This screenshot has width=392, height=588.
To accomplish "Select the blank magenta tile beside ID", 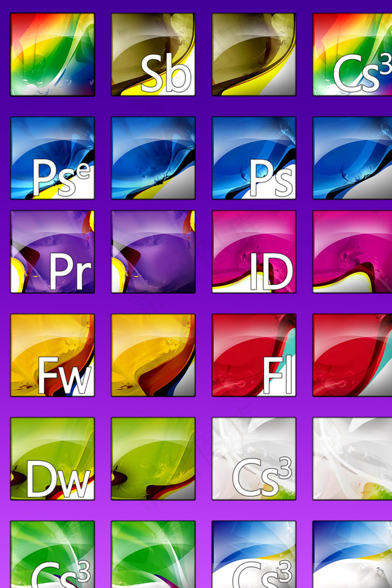I will click(x=352, y=251).
